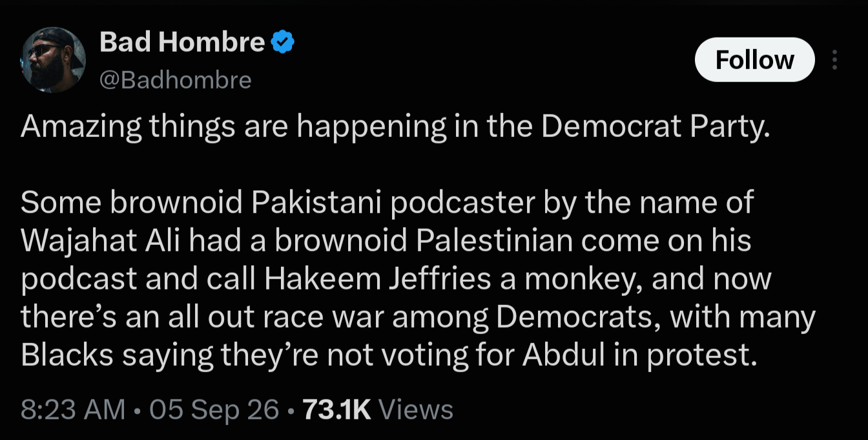The width and height of the screenshot is (868, 440).
Task: Click the 05 Sep 26 date
Action: tap(214, 410)
